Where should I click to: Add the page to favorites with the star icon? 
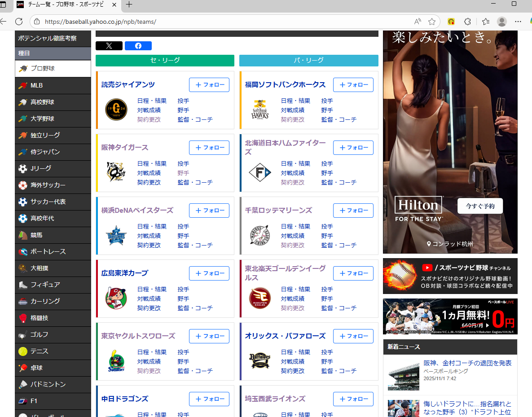pyautogui.click(x=432, y=22)
